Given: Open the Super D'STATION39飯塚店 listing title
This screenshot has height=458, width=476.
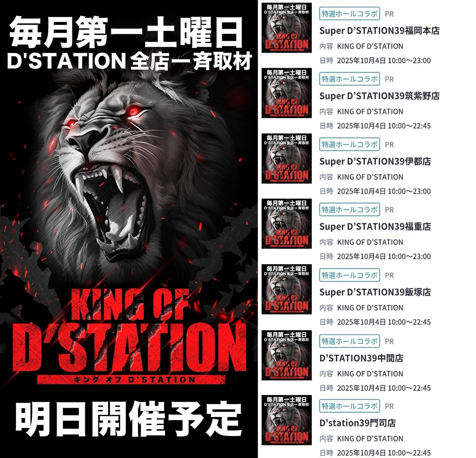Looking at the screenshot, I should coord(375,292).
